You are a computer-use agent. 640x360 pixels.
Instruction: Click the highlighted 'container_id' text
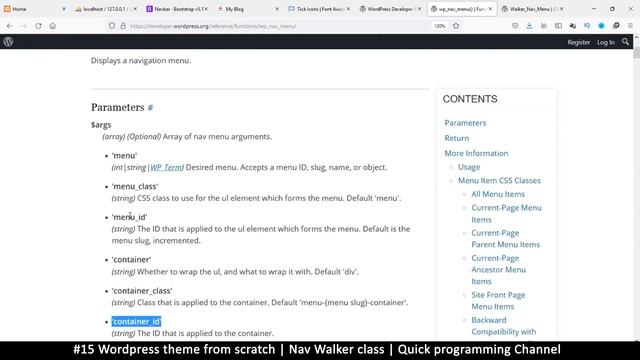coord(136,322)
